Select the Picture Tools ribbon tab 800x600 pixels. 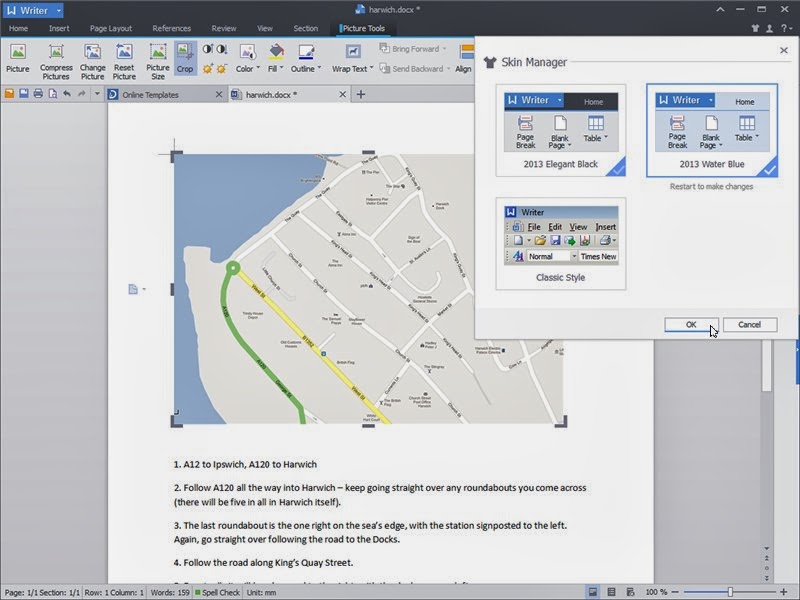click(x=363, y=29)
